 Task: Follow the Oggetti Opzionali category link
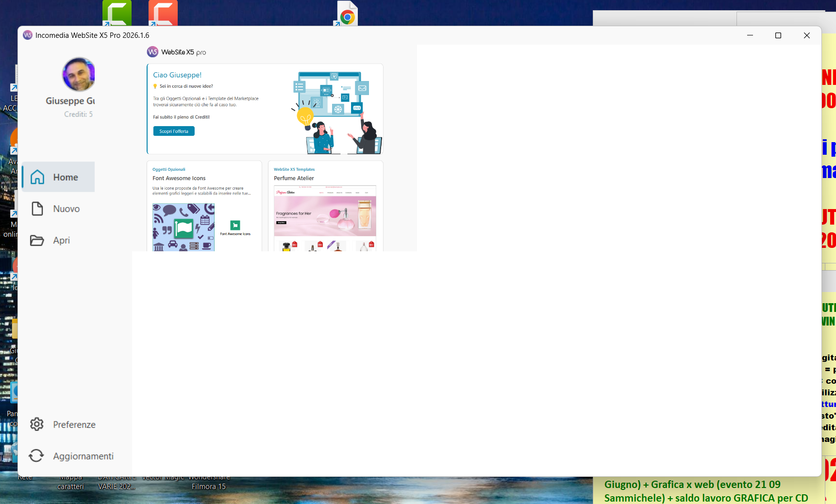tap(168, 170)
